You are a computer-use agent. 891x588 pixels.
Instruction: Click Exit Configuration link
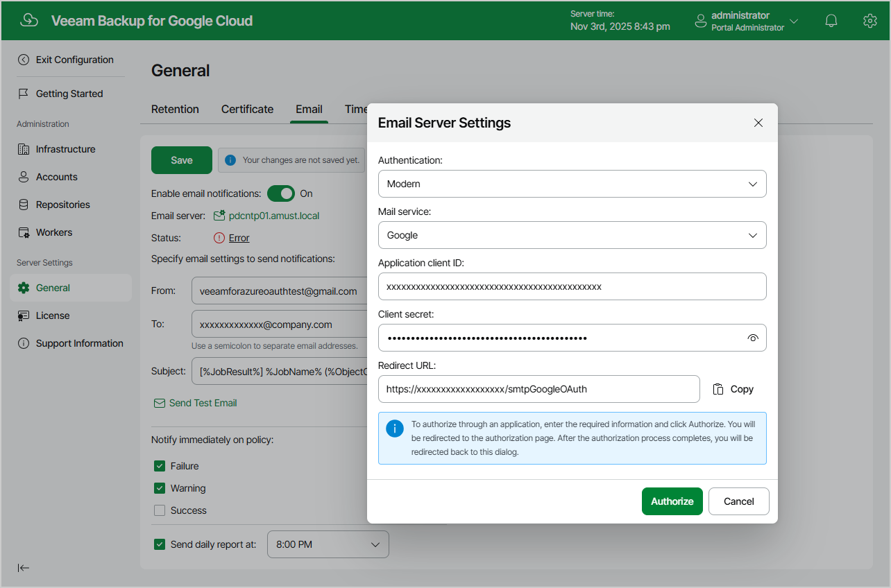tap(75, 60)
